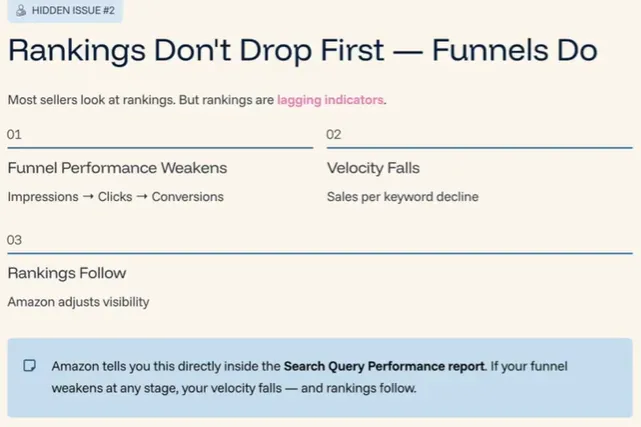
Task: Click the divider line under step 02
Action: (x=479, y=148)
